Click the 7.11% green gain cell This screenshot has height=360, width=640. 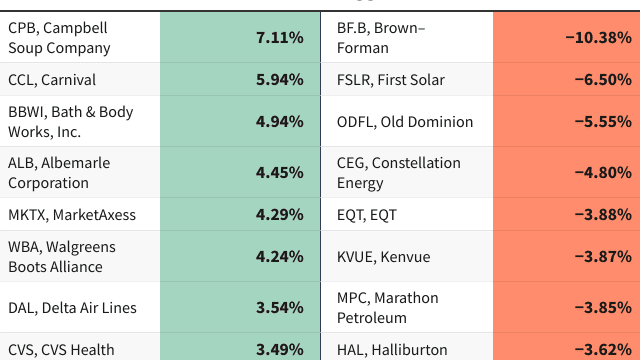[240, 38]
